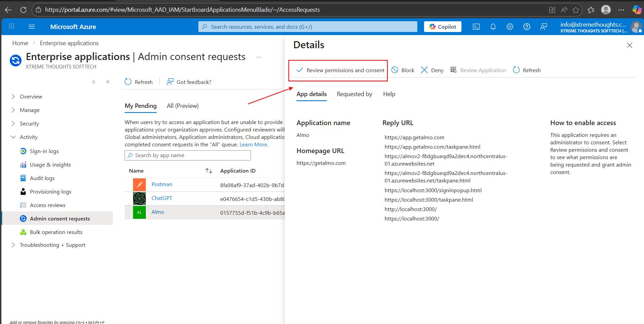The height and width of the screenshot is (324, 644).
Task: Click the ChatGPT app icon in the list
Action: click(x=139, y=198)
